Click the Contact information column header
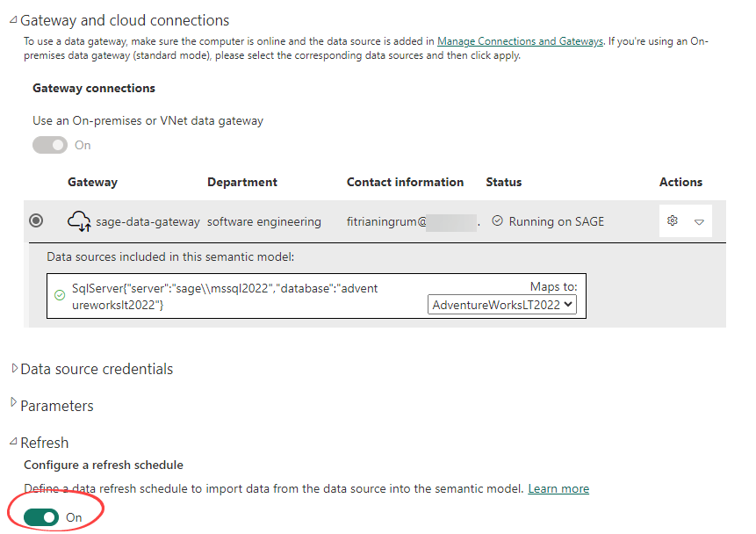 click(x=405, y=183)
